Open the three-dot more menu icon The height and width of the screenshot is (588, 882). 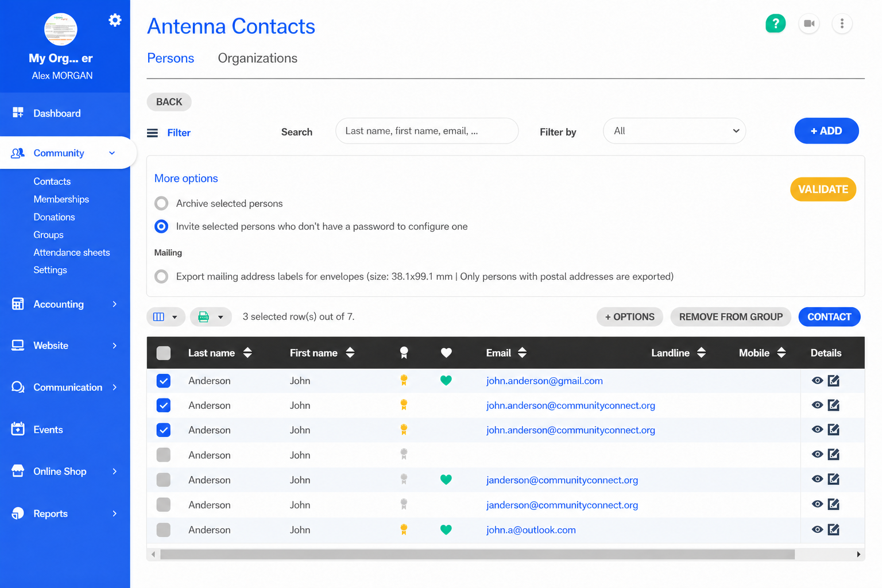pyautogui.click(x=842, y=24)
